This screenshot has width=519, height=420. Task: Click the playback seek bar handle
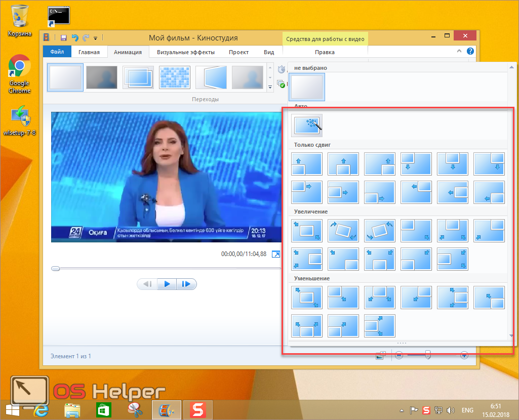(x=56, y=269)
